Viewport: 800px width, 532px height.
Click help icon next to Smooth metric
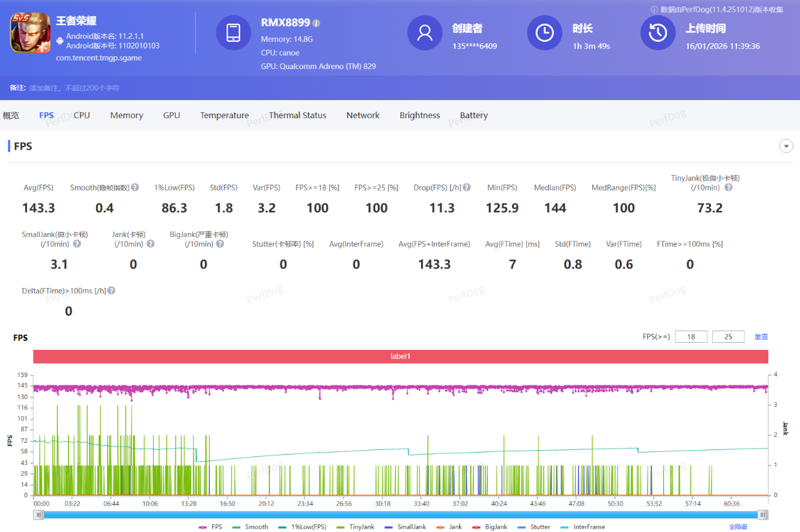coord(135,187)
